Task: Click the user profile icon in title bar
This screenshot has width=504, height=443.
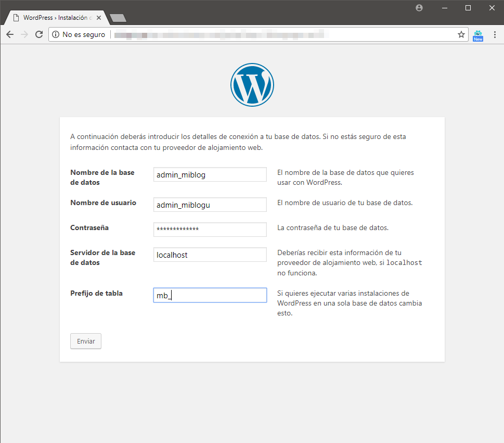Action: 419,8
